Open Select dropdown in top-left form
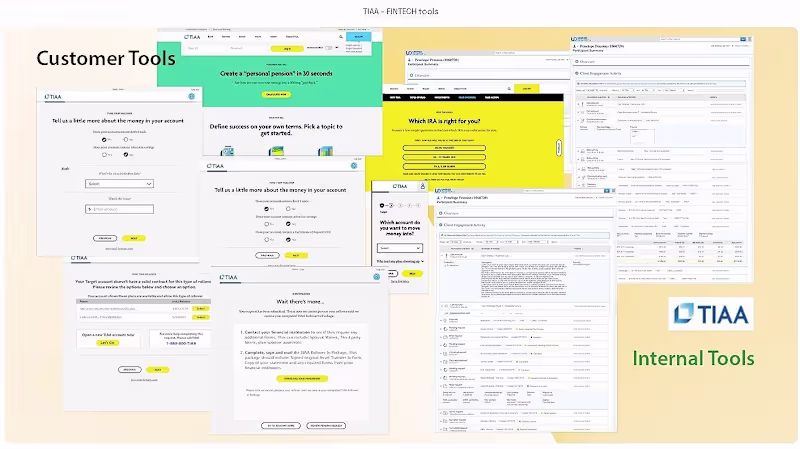The height and width of the screenshot is (449, 800). [x=119, y=184]
